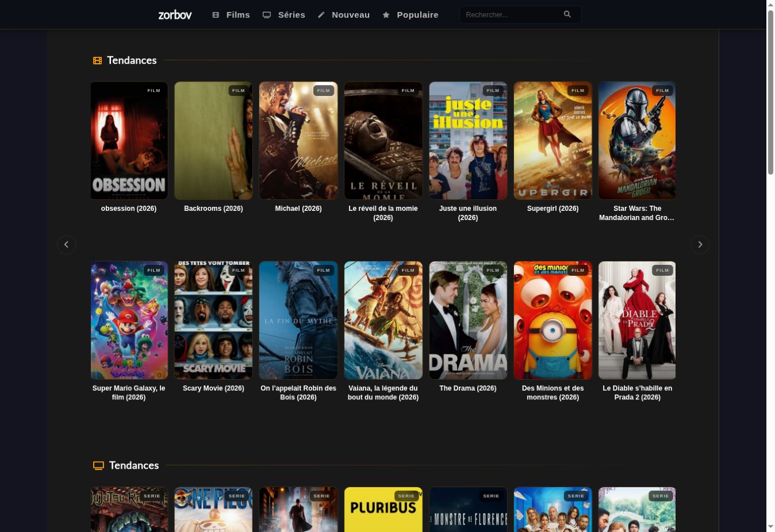This screenshot has height=532, width=775.
Task: Click 'Star Wars: The Mandalorian' title text
Action: tap(637, 213)
